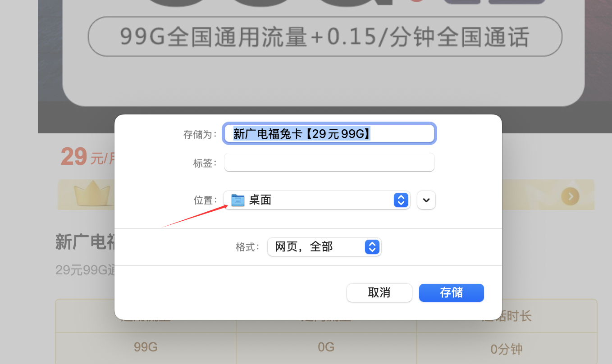Click the 存储 save button
Viewport: 612px width, 364px height.
coord(452,293)
